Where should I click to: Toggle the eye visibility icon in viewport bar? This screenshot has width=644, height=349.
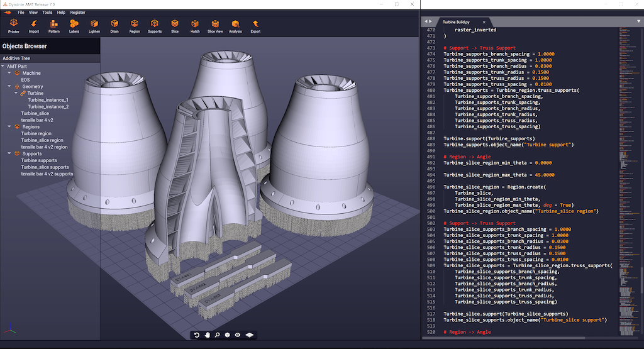pyautogui.click(x=238, y=335)
